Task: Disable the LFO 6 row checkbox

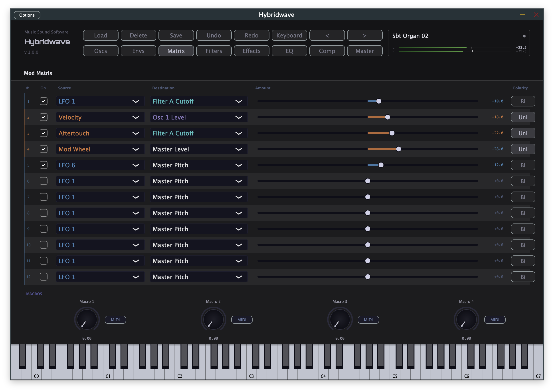Action: tap(44, 165)
